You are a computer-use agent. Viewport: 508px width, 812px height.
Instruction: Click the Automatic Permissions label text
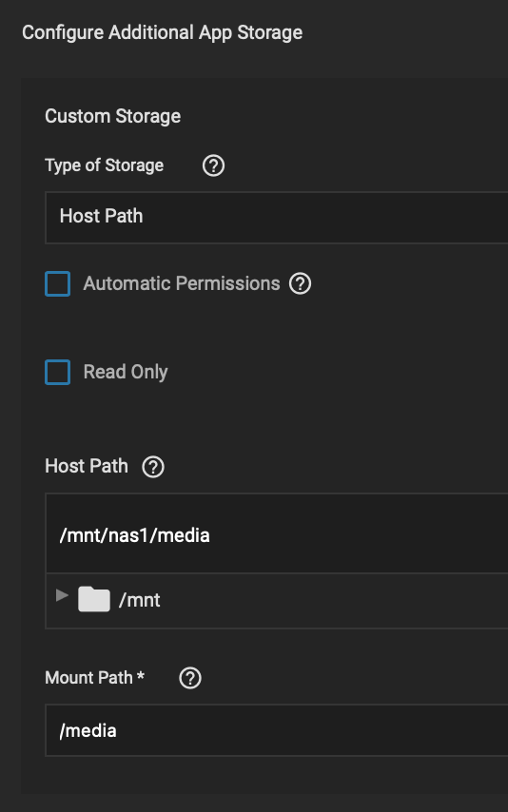pyautogui.click(x=182, y=283)
